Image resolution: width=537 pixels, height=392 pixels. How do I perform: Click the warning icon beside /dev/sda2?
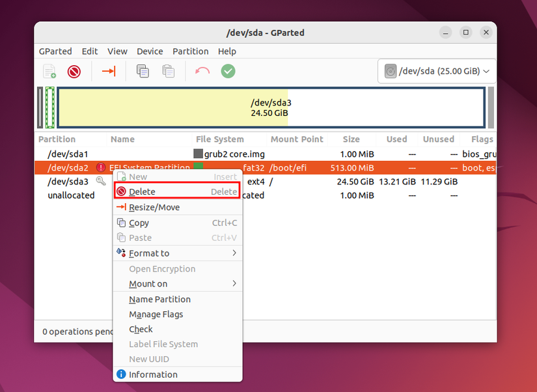tap(101, 167)
